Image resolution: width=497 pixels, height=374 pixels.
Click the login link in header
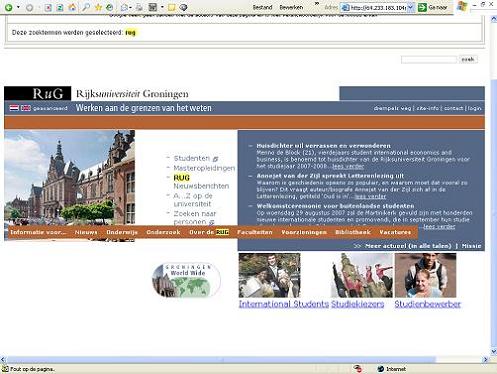(x=474, y=108)
